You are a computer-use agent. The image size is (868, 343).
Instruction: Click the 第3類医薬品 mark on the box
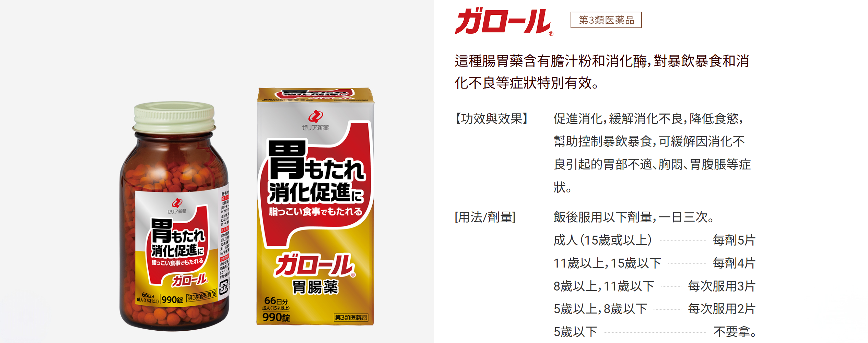tap(351, 318)
